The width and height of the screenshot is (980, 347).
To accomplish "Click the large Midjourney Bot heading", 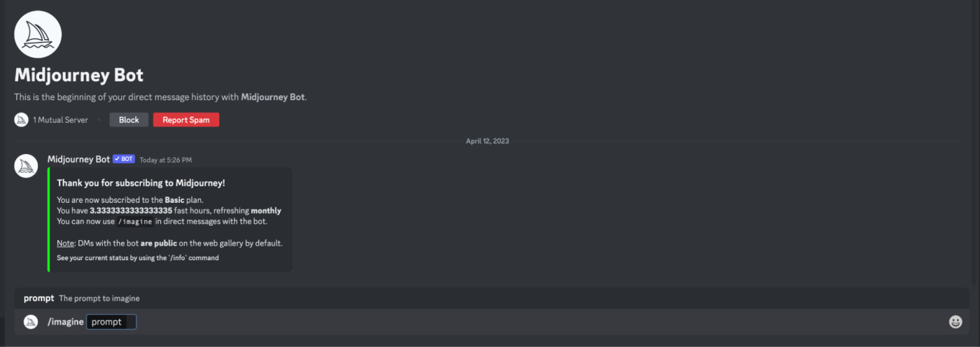I will (79, 76).
